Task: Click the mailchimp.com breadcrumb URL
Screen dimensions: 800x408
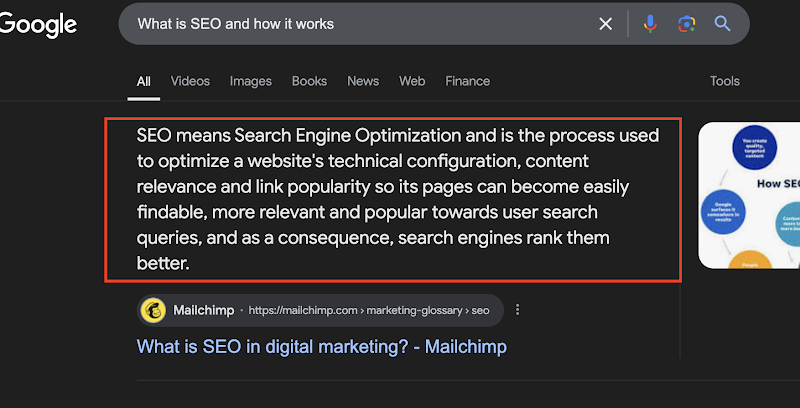Action: (369, 310)
